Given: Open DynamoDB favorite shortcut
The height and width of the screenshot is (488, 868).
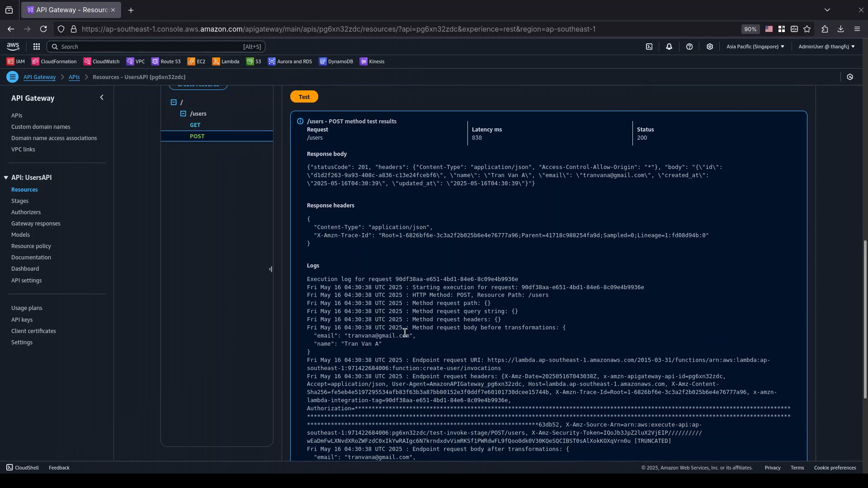Looking at the screenshot, I should (x=336, y=61).
